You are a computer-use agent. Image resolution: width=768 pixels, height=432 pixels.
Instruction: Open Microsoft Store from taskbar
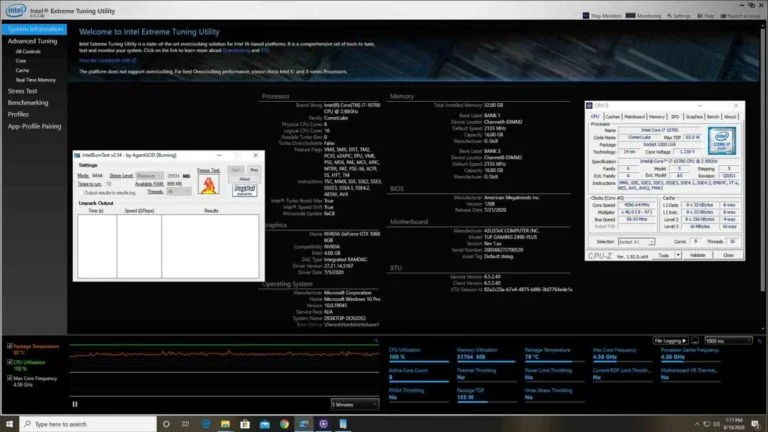(x=245, y=424)
